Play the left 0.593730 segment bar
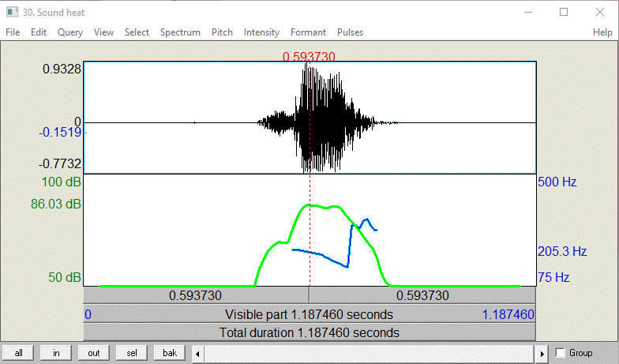This screenshot has width=619, height=364. pyautogui.click(x=196, y=295)
